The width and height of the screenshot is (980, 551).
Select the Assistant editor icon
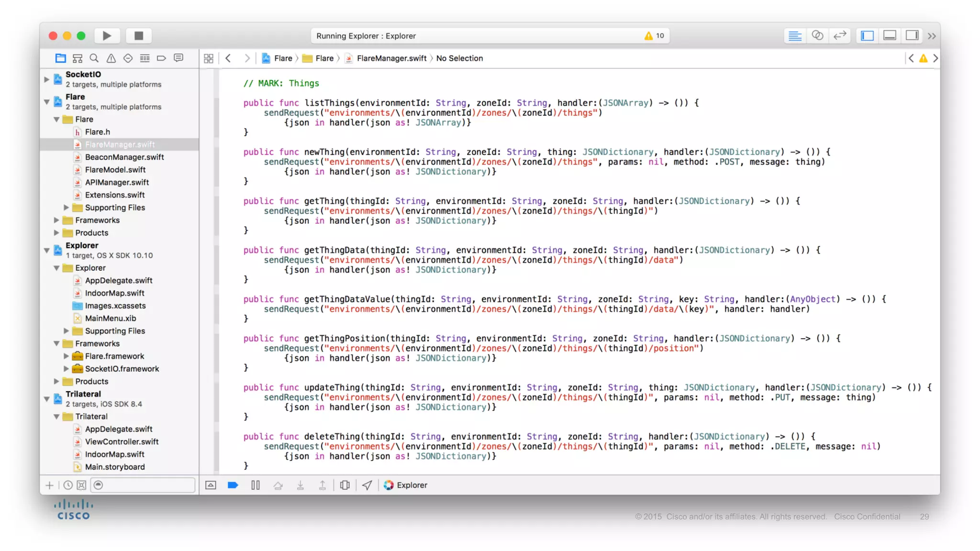(817, 35)
